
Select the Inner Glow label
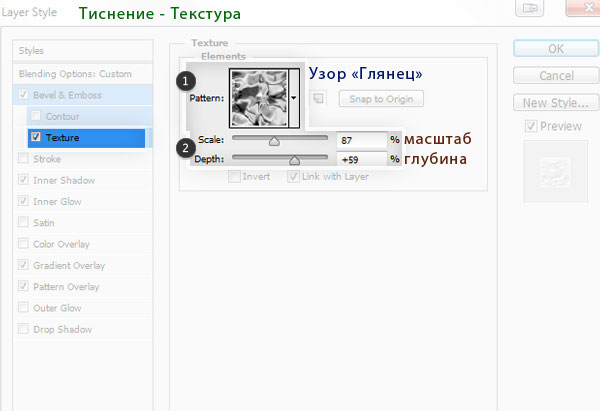(x=57, y=201)
